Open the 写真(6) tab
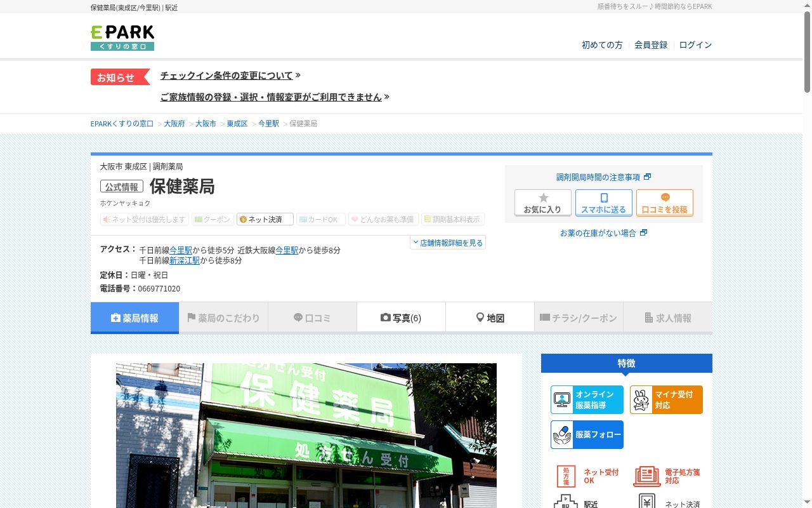 pos(401,317)
